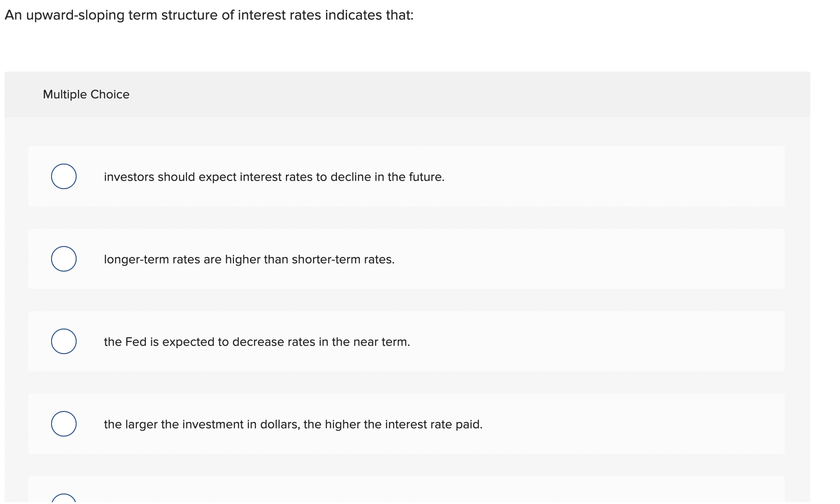Choose the 'longer-term rates are higher' radio button
Screen dimensions: 840x504
(64, 259)
